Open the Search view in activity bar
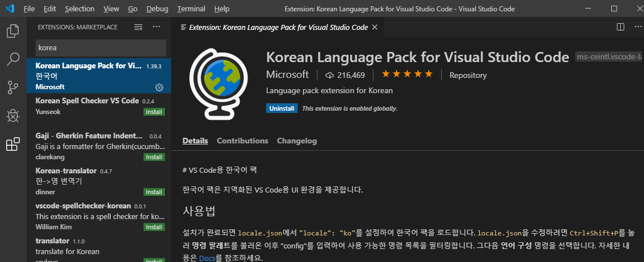The image size is (644, 262). tap(13, 59)
